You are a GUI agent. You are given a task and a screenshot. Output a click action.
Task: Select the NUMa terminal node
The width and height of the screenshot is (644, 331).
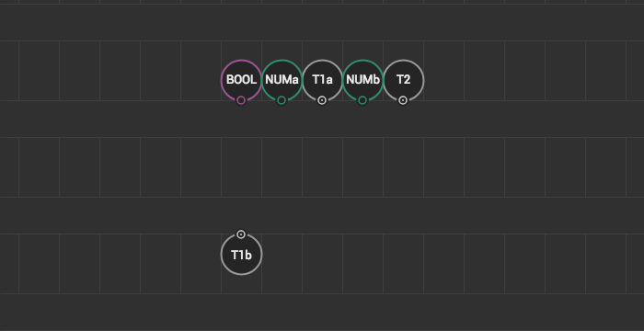282,80
